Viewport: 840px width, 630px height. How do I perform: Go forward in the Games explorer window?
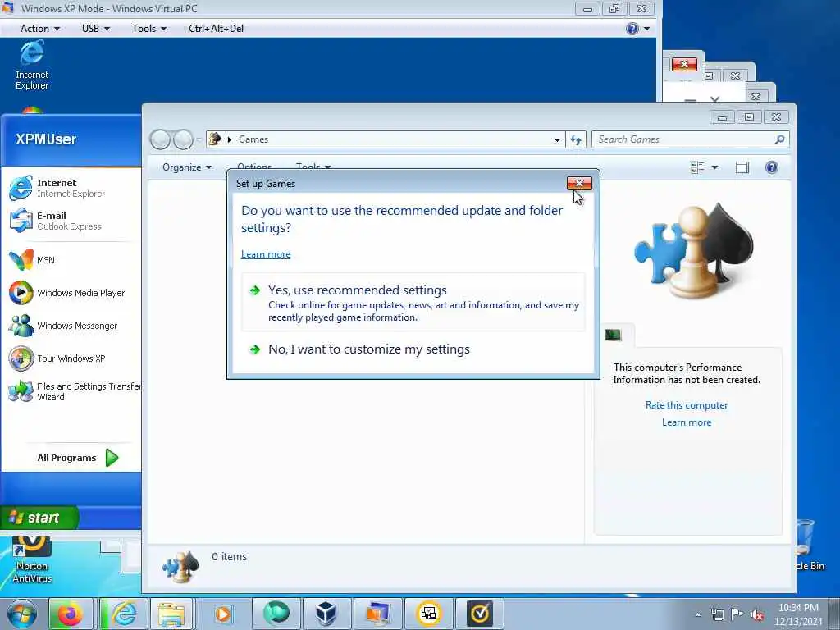coord(183,139)
